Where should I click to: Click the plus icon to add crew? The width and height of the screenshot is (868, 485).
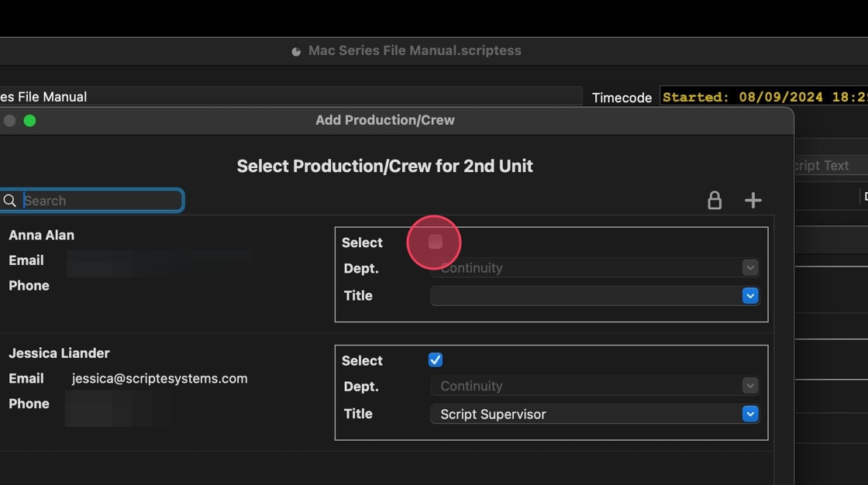click(x=753, y=201)
